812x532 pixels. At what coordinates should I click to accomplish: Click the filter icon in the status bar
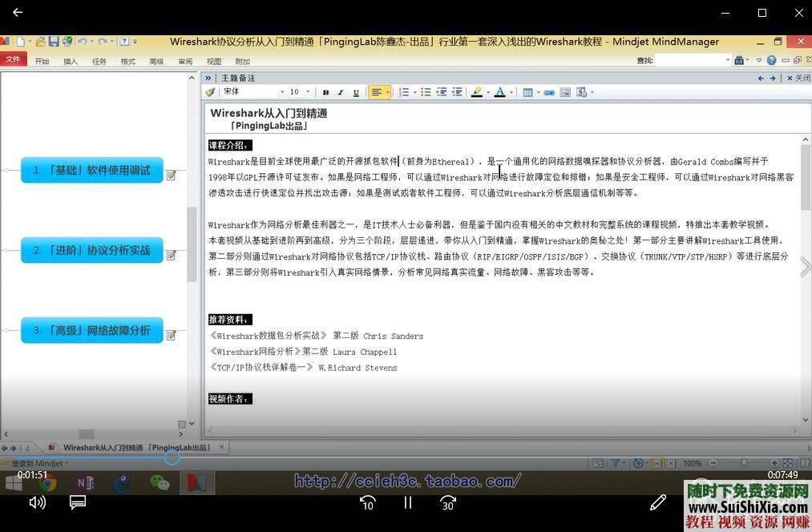[615, 463]
